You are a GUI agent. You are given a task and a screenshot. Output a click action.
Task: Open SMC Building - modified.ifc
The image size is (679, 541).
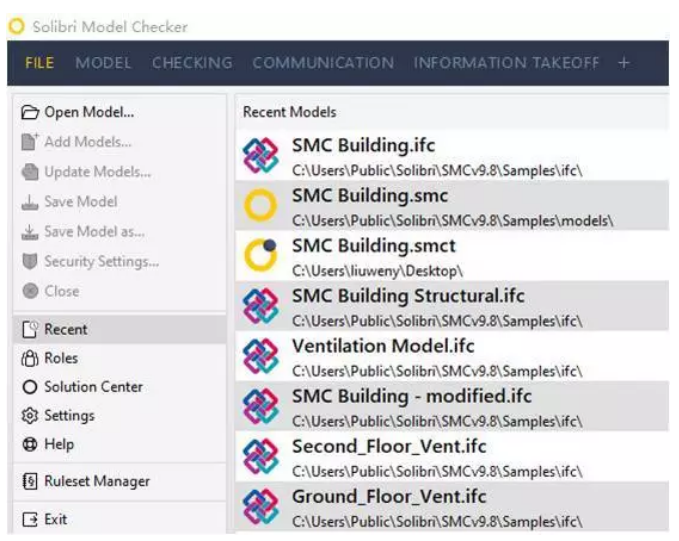(452, 407)
